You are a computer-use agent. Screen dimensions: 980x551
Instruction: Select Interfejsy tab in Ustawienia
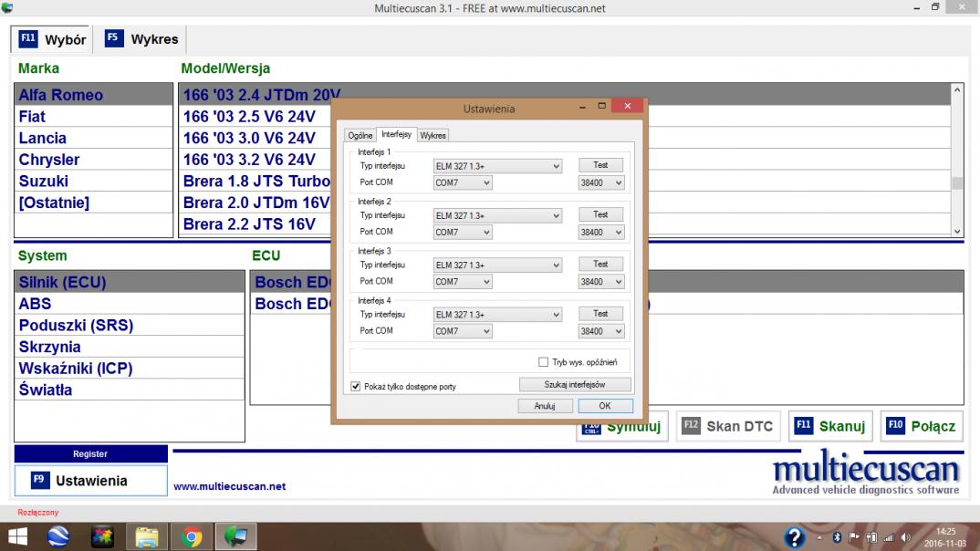[396, 134]
